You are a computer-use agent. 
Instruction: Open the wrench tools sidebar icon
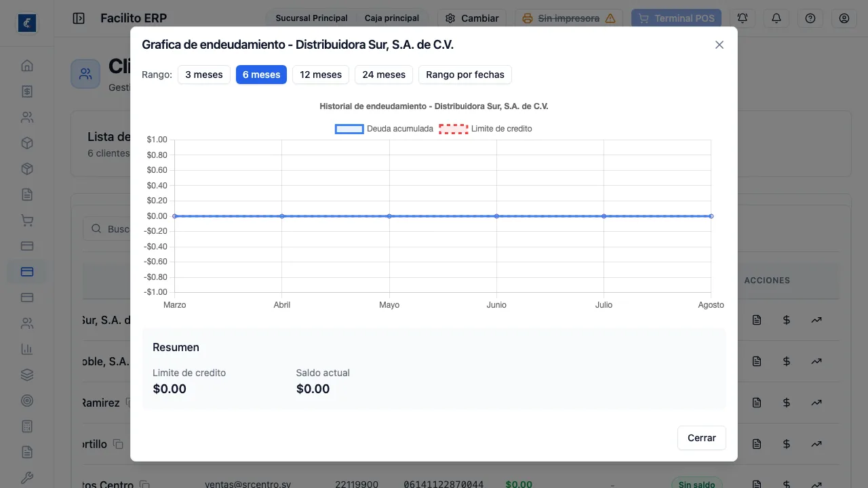click(x=27, y=478)
